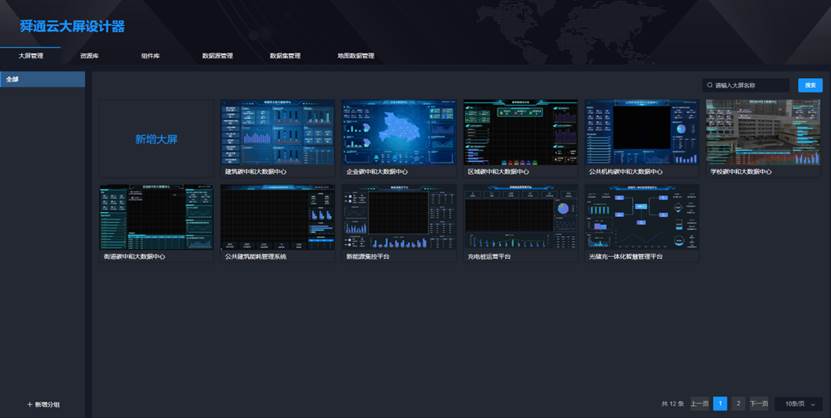Go to page 2 in pagination

(x=738, y=403)
